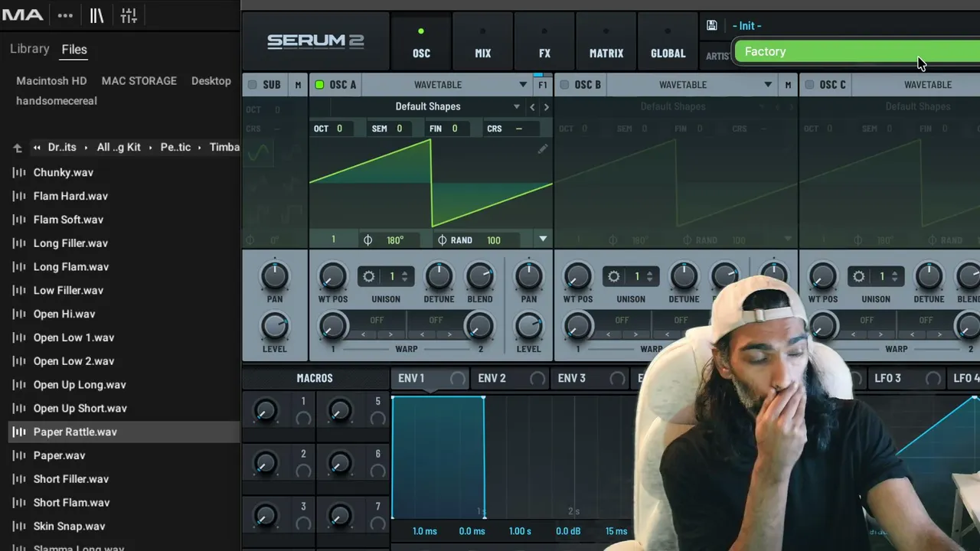The height and width of the screenshot is (551, 980).
Task: Go to the Pe..tic breadcrumb folder
Action: pos(175,148)
